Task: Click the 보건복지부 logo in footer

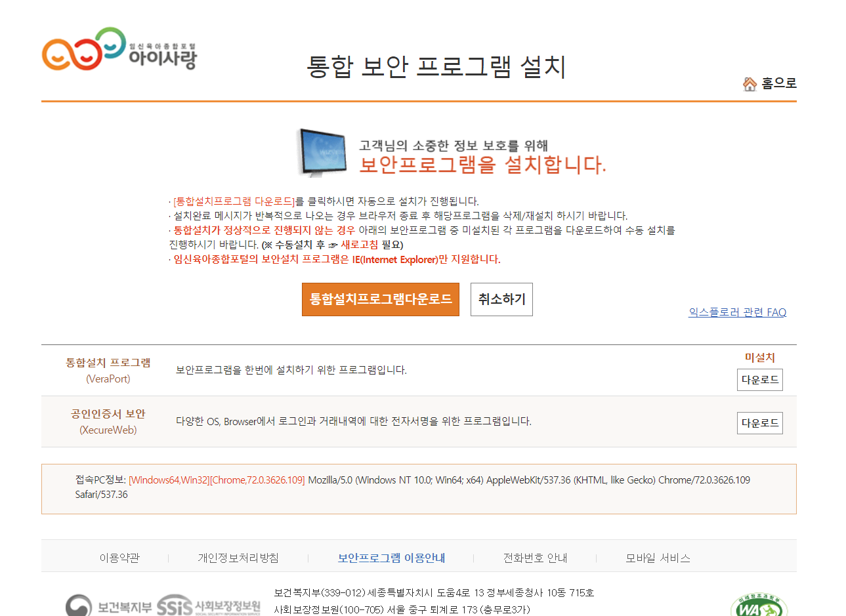Action: (108, 606)
